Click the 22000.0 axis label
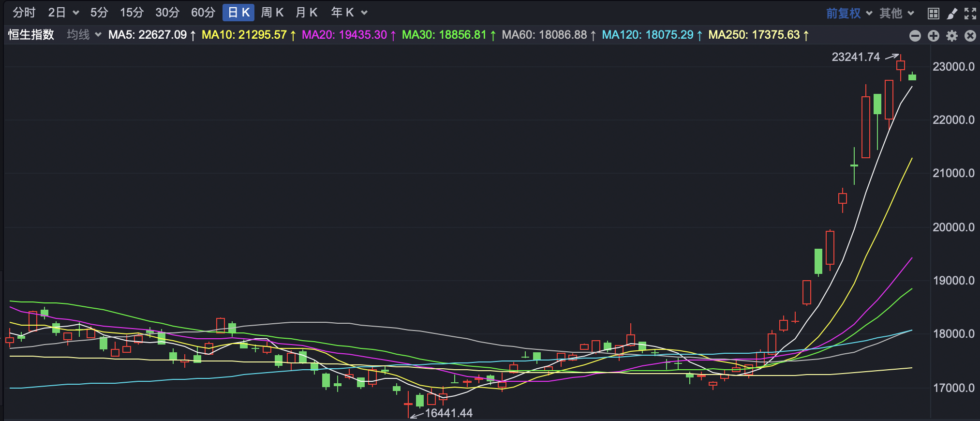The image size is (980, 421). tap(953, 120)
